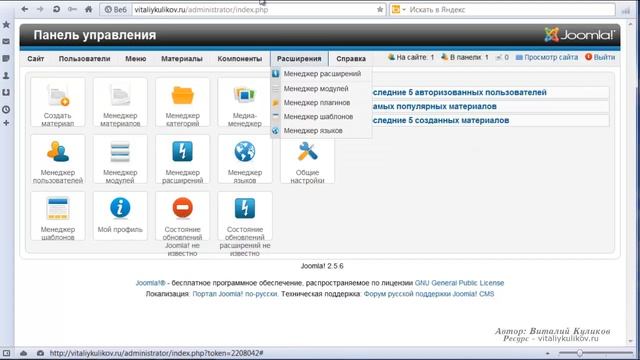Open Менеджер категорий folder icon
This screenshot has width=640, height=360.
[182, 102]
